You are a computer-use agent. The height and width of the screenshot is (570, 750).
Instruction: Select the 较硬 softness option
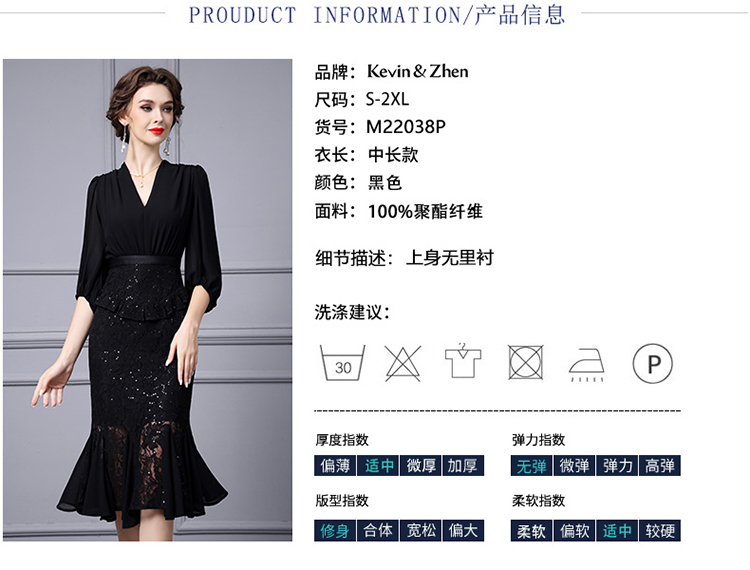(660, 530)
